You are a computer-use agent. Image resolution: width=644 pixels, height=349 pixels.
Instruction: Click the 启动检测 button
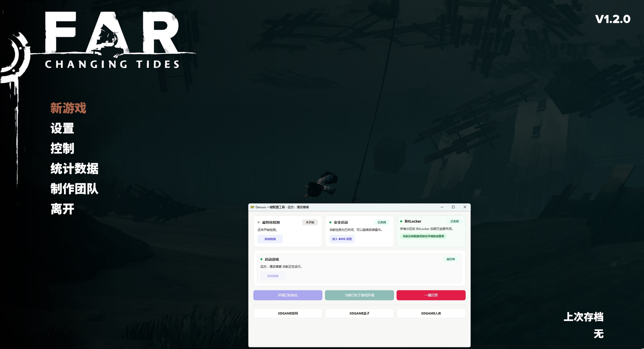click(270, 239)
